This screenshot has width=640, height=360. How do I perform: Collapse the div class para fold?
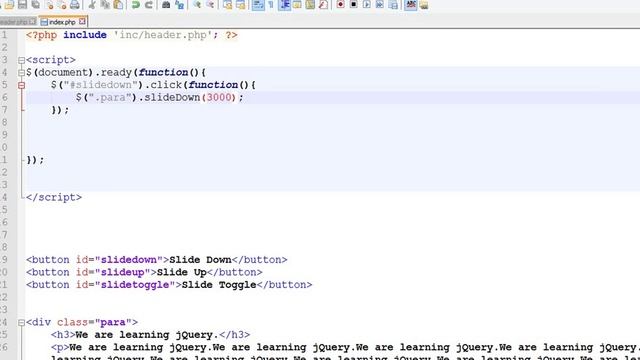[x=21, y=323]
